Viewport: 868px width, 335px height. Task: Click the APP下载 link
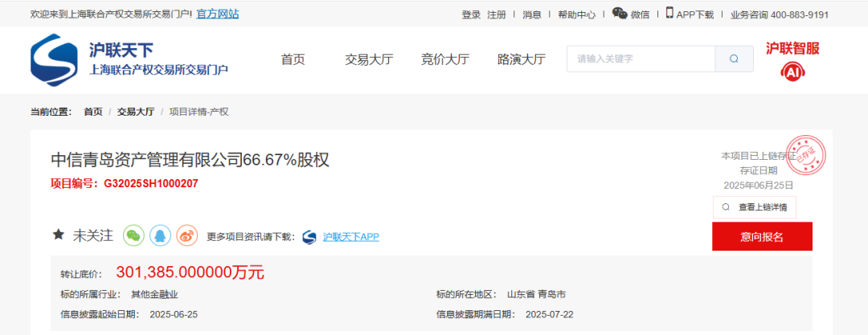tap(694, 15)
